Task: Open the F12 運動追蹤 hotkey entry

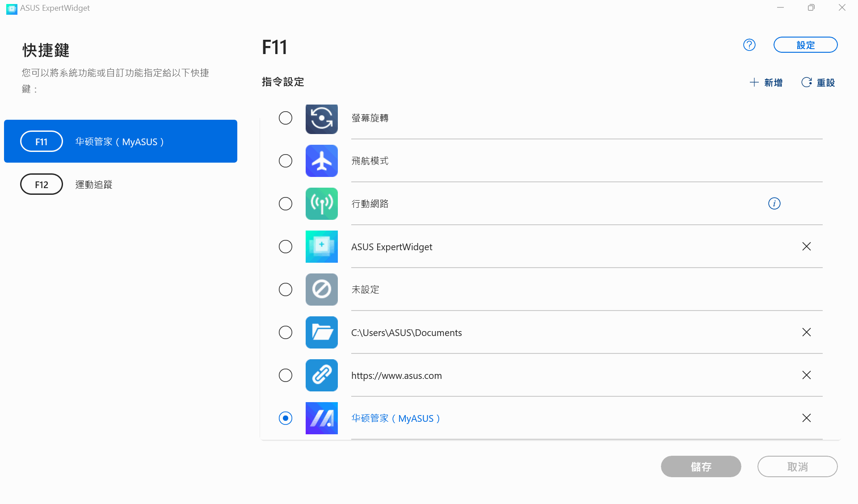Action: (121, 184)
